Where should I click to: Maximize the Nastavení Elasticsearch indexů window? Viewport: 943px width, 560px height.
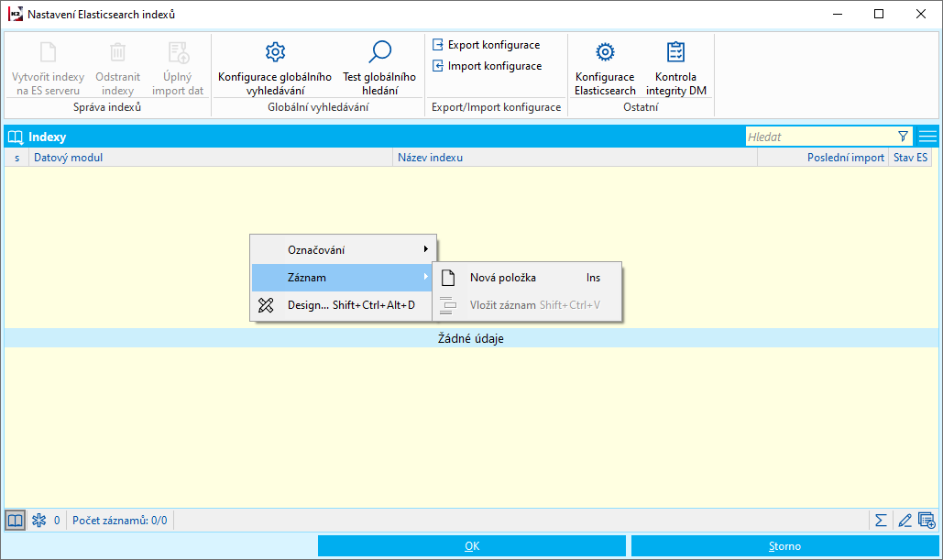pyautogui.click(x=879, y=14)
